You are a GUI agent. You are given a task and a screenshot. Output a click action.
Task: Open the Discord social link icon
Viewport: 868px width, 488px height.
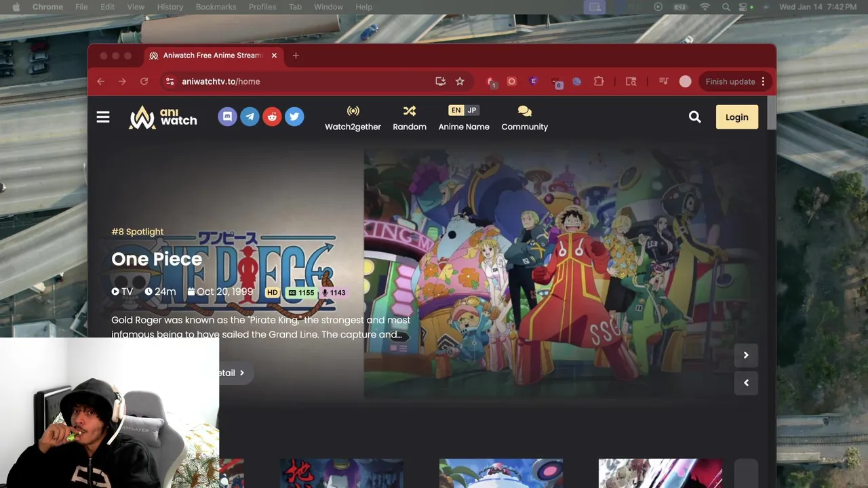coord(227,117)
